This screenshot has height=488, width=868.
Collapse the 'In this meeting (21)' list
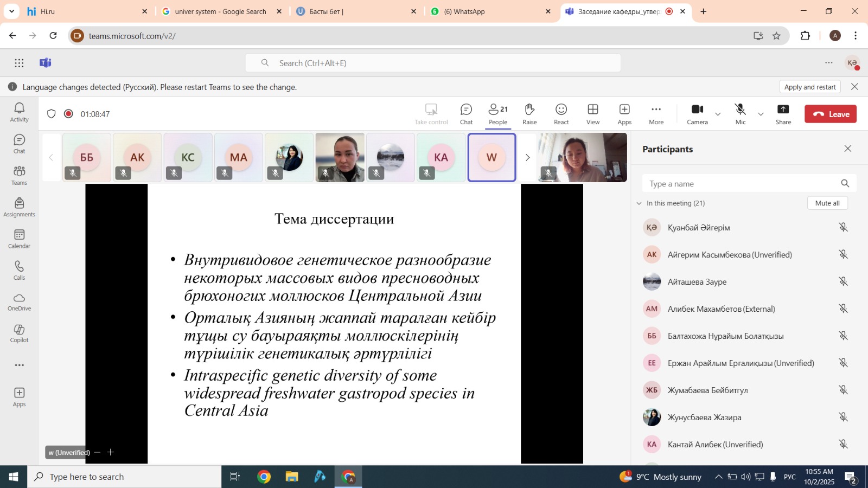[639, 203]
